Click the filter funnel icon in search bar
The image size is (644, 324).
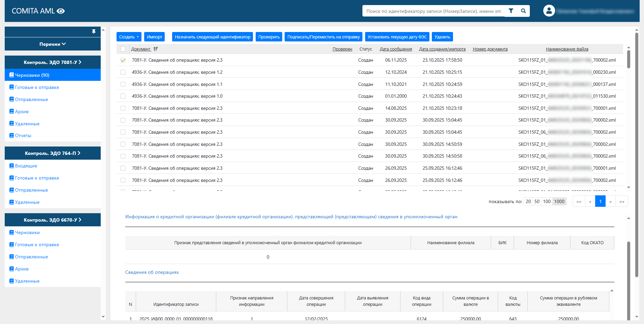click(511, 11)
